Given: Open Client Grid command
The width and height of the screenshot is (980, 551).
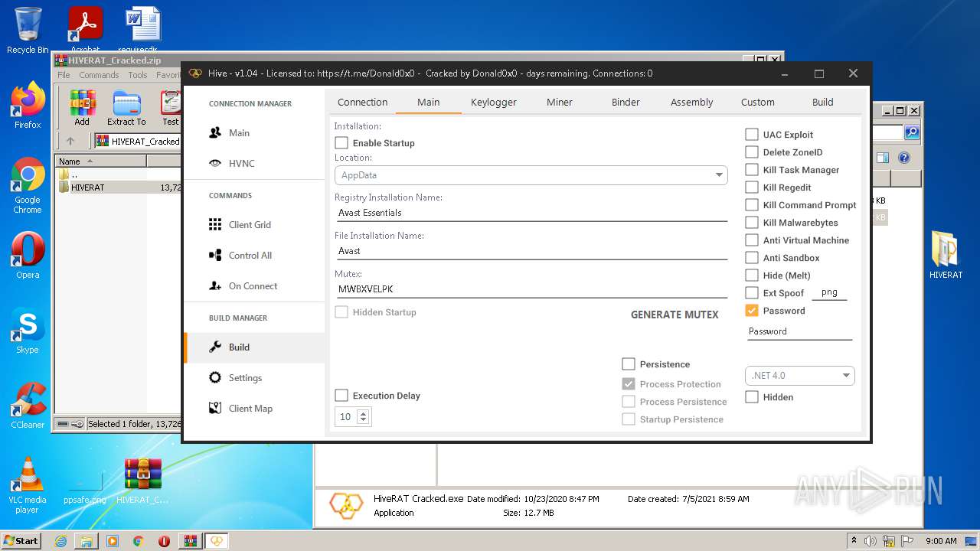Looking at the screenshot, I should click(240, 225).
